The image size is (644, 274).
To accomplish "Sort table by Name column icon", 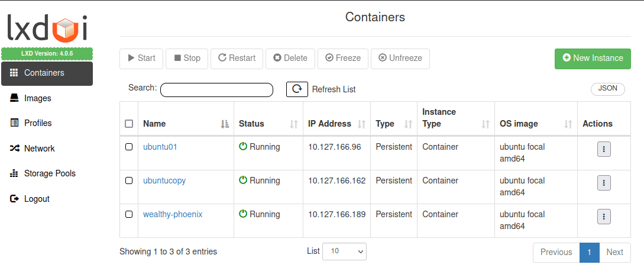I will tap(225, 124).
